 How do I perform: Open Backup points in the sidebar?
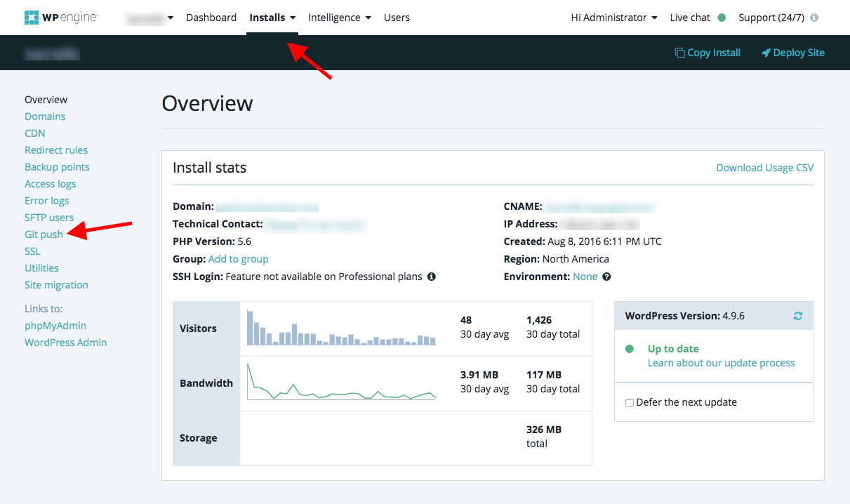[57, 167]
